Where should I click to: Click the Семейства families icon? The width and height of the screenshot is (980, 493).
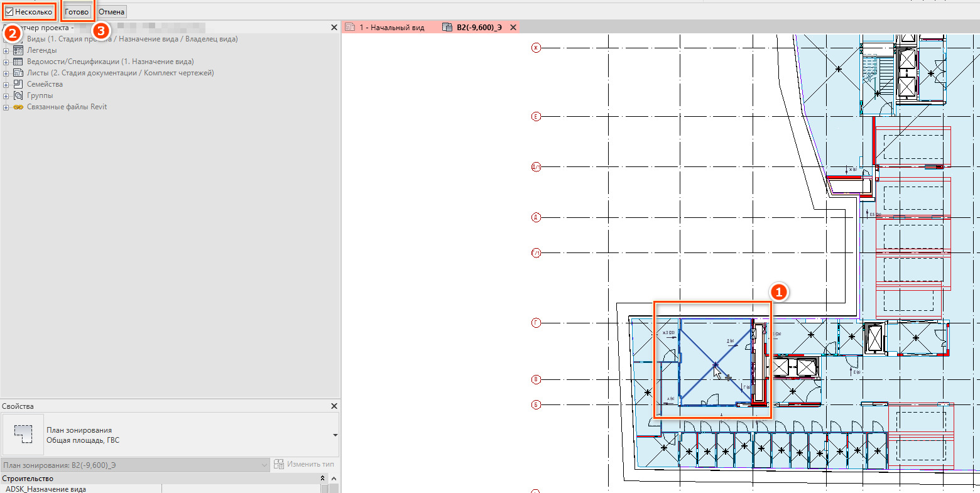coord(18,84)
